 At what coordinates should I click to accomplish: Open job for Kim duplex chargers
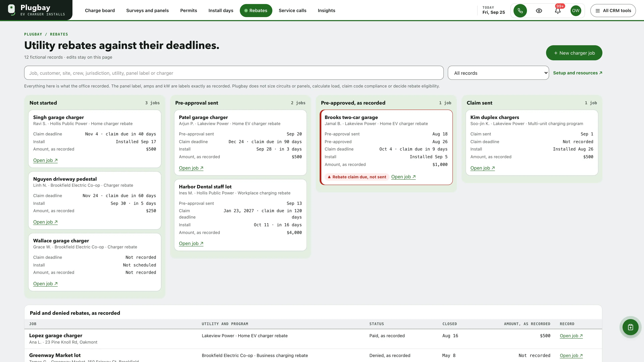pos(482,168)
